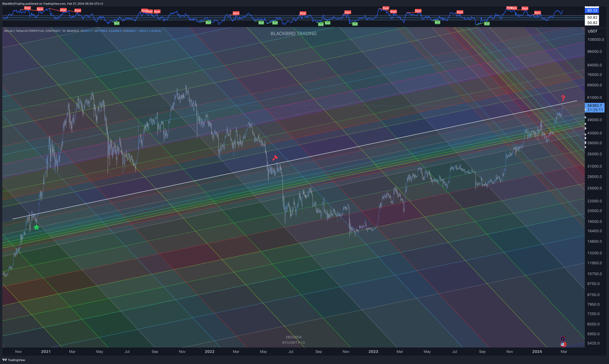Click the 14800.0 price axis label
This screenshot has width=609, height=364.
click(x=594, y=241)
